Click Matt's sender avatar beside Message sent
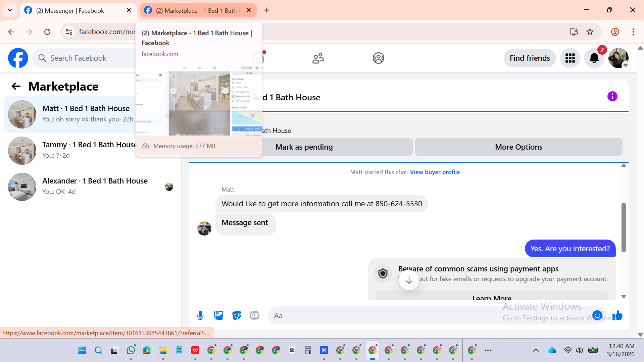The height and width of the screenshot is (362, 644). pos(204,228)
